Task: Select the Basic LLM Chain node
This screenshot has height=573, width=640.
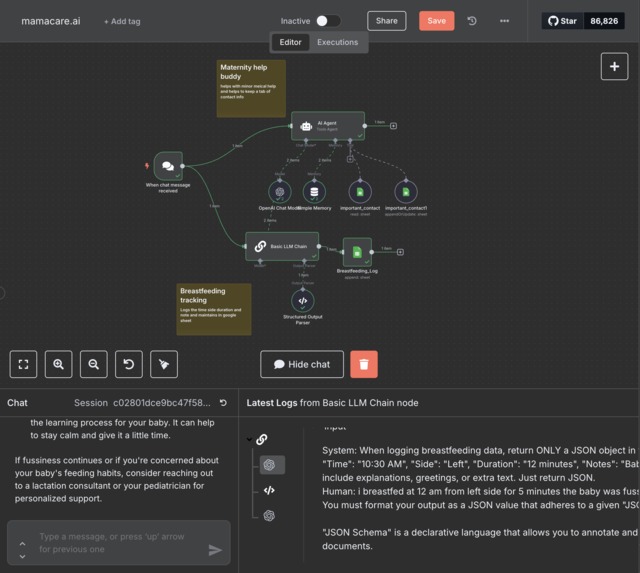Action: (x=282, y=247)
